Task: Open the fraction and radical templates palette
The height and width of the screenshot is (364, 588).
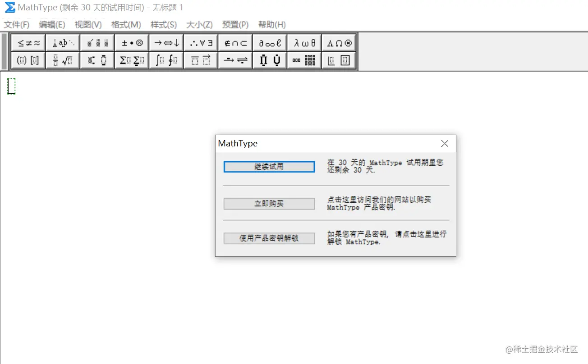Action: click(x=63, y=60)
